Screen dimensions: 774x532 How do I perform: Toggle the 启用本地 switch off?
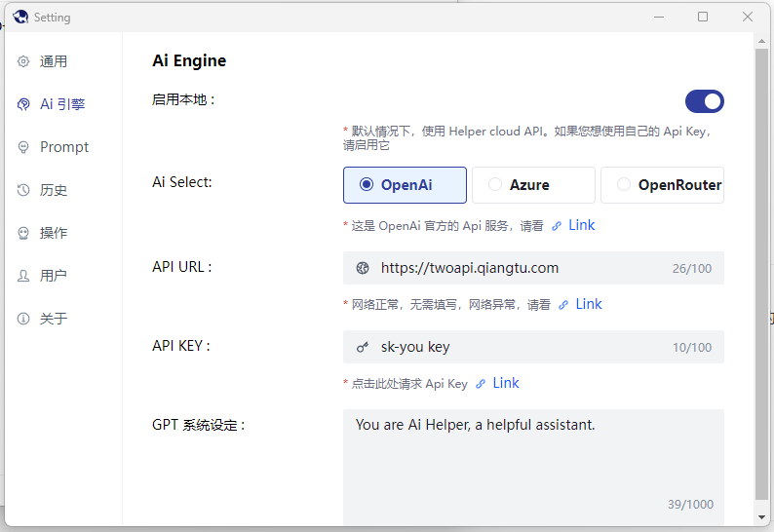click(705, 101)
